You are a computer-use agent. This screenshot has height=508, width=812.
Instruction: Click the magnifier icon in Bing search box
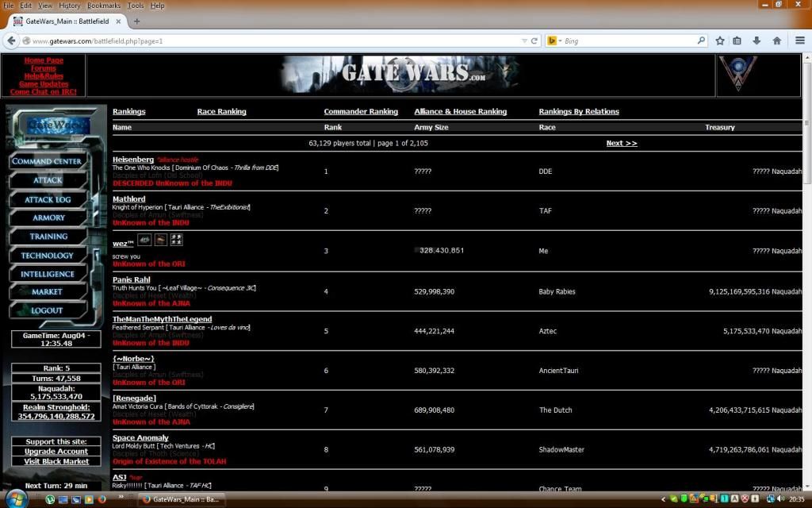click(702, 40)
